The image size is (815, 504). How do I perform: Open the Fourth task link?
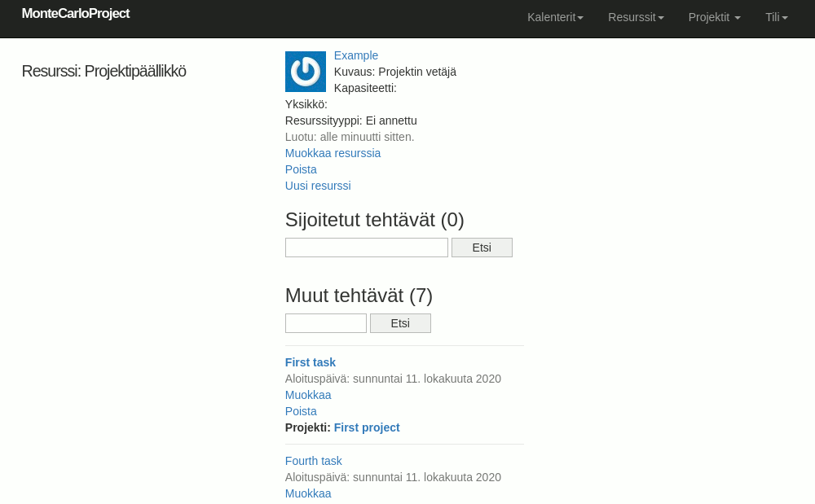[314, 461]
